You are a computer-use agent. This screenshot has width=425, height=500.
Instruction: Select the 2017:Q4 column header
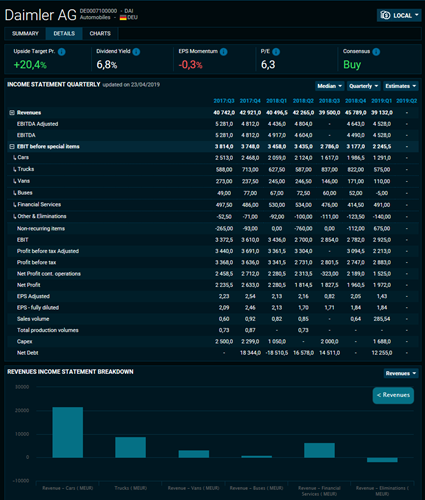250,101
